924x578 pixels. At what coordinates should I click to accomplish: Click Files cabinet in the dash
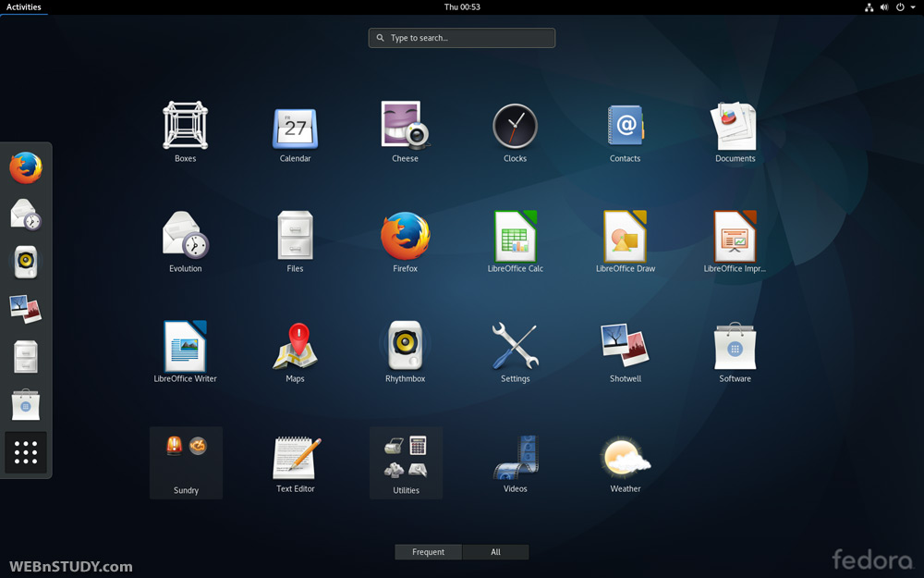(x=25, y=356)
